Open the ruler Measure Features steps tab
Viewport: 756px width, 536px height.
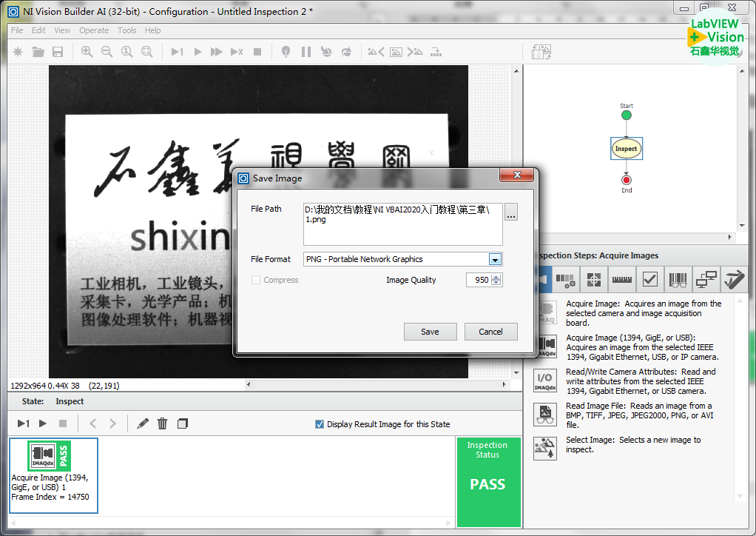pos(621,280)
